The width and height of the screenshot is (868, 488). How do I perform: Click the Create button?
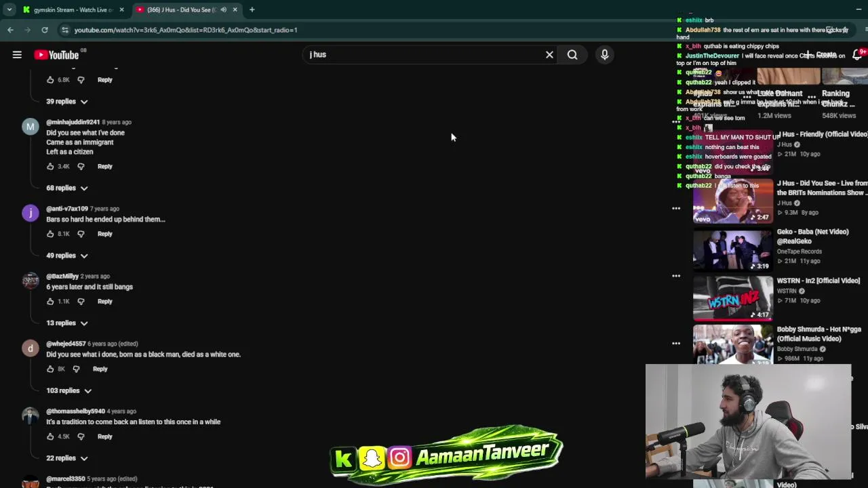tap(821, 54)
